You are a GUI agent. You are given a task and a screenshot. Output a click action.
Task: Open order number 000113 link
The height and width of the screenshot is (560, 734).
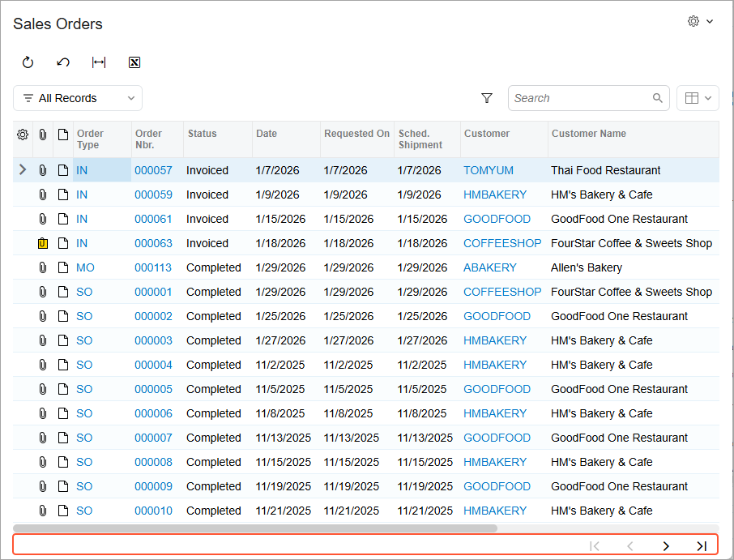coord(153,267)
